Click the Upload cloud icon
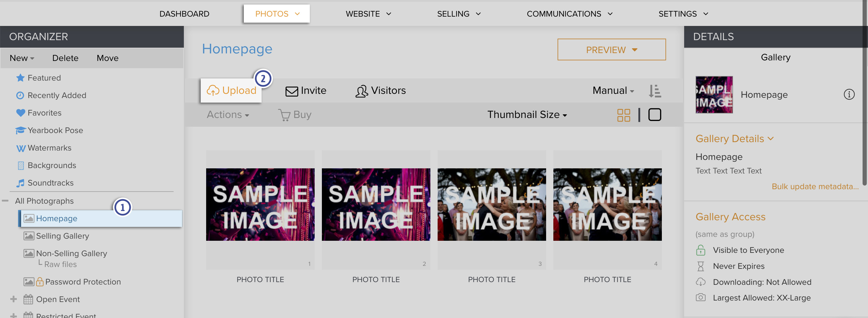Viewport: 868px width, 318px height. tap(213, 91)
